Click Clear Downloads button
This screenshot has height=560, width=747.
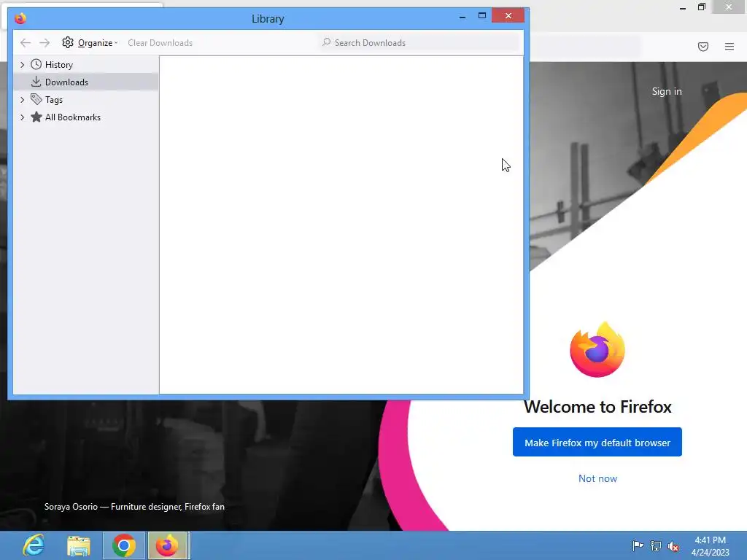point(160,43)
